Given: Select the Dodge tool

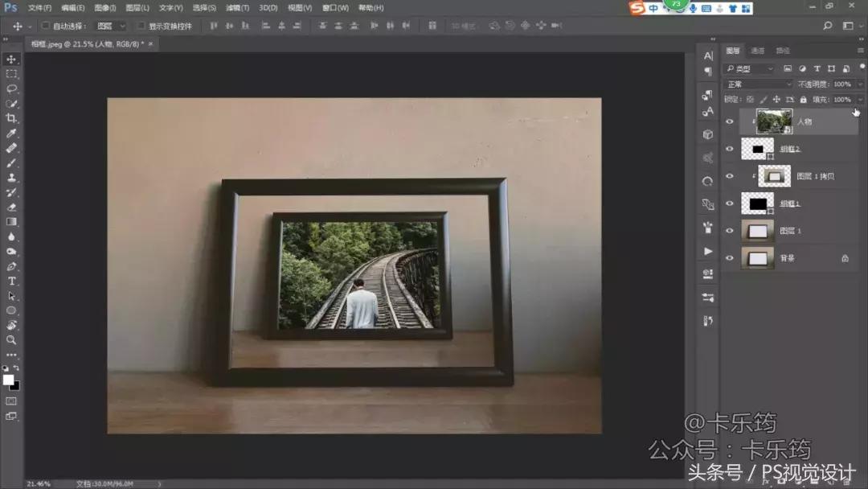Looking at the screenshot, I should coord(11,252).
